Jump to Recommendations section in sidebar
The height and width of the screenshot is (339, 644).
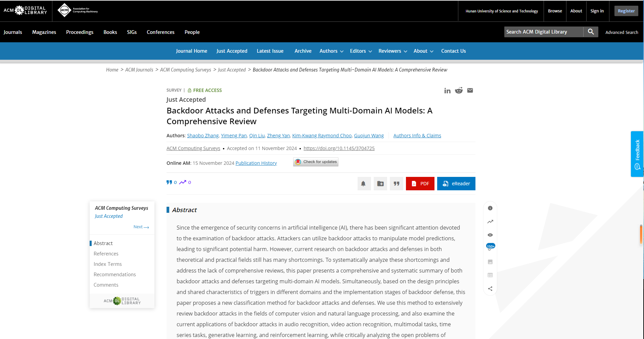click(x=114, y=275)
